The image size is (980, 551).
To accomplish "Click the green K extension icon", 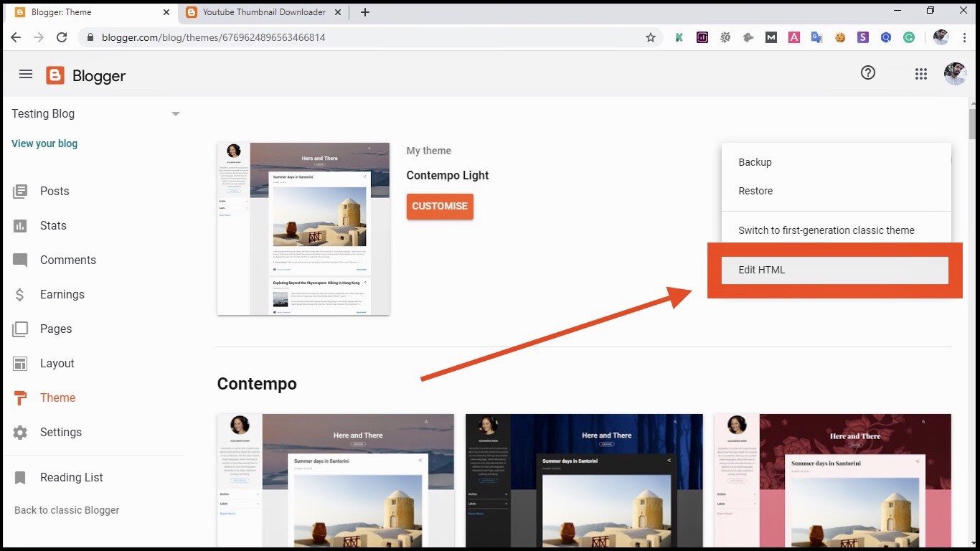I will 679,37.
